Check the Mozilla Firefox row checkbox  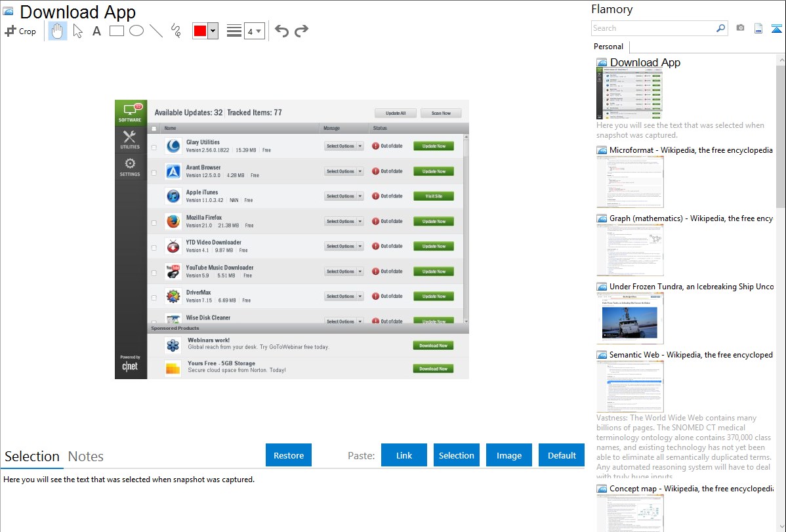154,222
